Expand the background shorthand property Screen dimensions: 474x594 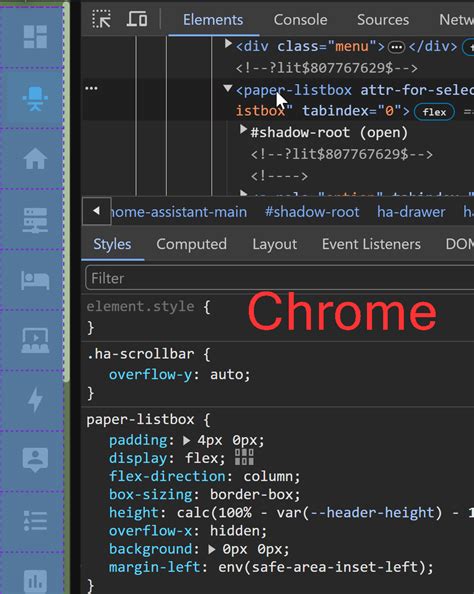click(x=212, y=549)
